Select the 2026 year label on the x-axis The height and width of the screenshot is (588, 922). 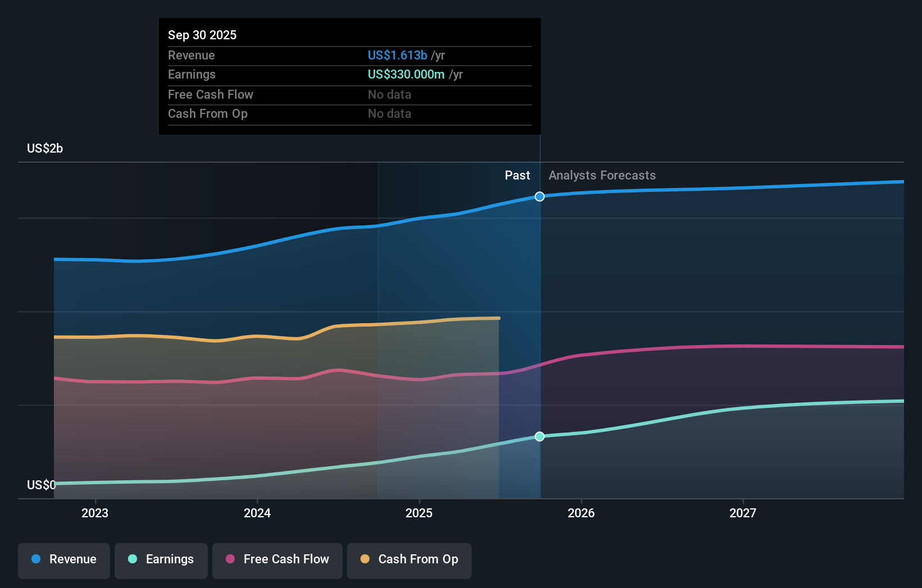pos(582,513)
